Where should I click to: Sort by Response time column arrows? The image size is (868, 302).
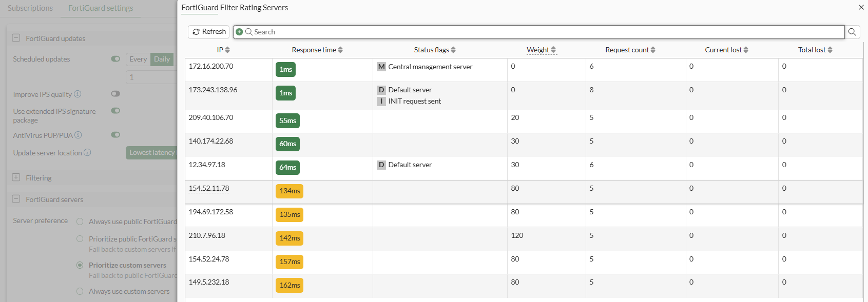tap(340, 50)
